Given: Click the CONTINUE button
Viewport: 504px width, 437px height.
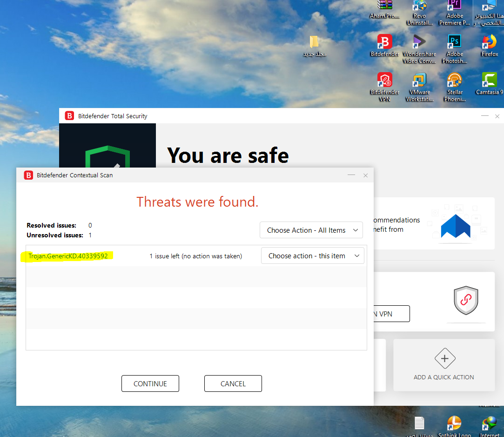Looking at the screenshot, I should [x=150, y=383].
